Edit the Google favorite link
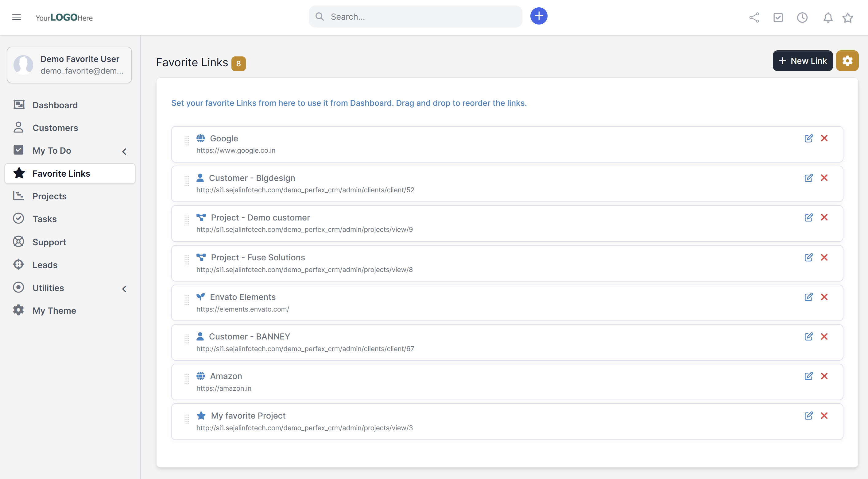Image resolution: width=868 pixels, height=479 pixels. (808, 138)
